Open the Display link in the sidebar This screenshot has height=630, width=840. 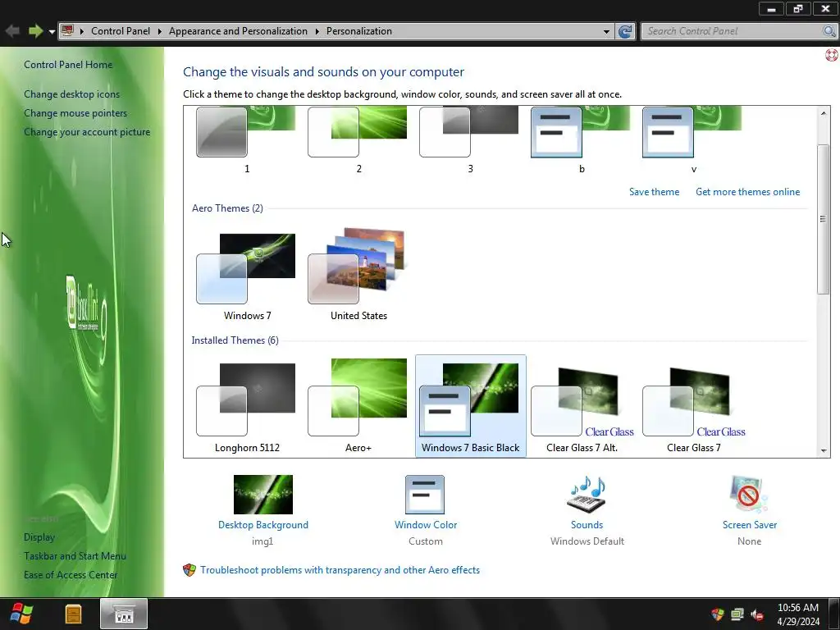(x=39, y=536)
